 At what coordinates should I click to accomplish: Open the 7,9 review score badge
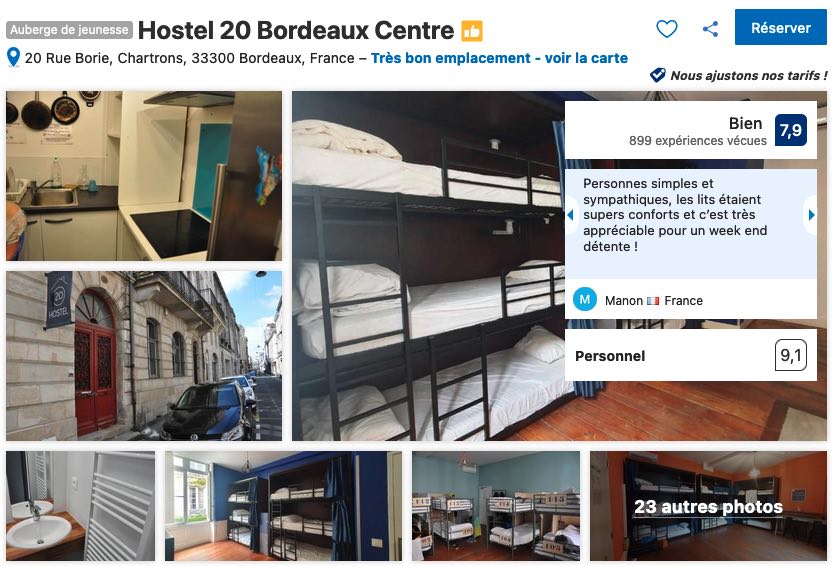791,130
